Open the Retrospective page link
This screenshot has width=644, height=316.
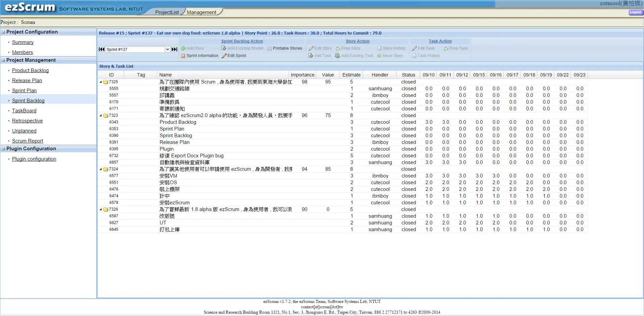27,121
